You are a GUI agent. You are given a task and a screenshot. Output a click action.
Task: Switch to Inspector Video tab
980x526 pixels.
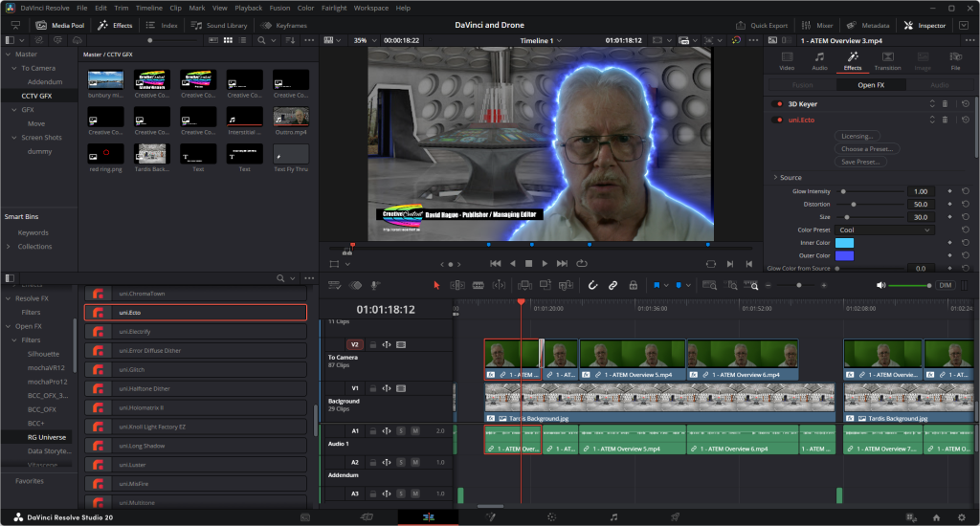point(787,61)
